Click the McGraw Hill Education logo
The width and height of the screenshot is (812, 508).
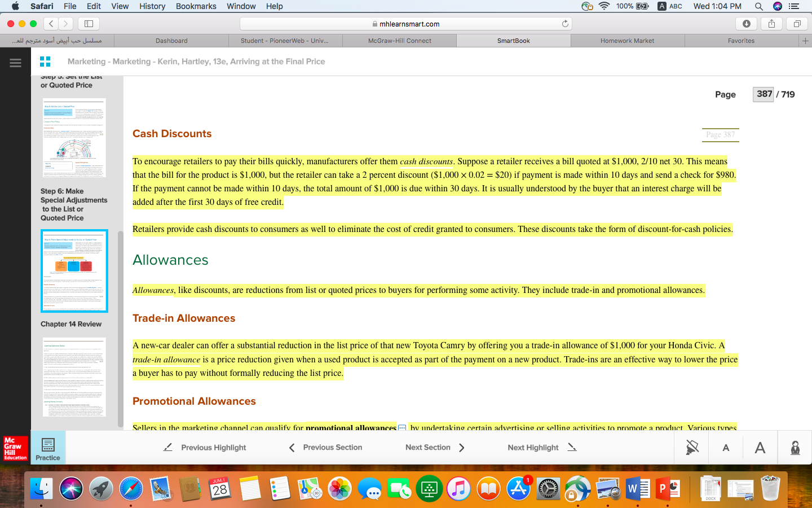click(x=15, y=448)
